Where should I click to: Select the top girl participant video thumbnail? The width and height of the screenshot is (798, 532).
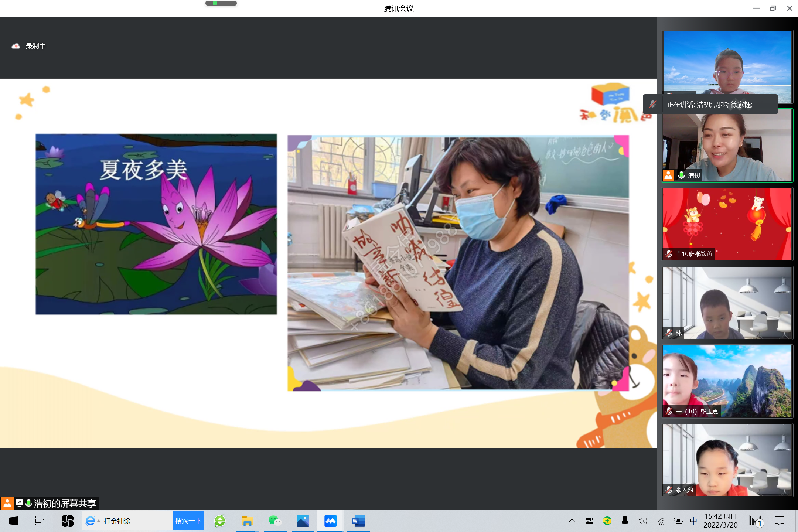(727, 66)
